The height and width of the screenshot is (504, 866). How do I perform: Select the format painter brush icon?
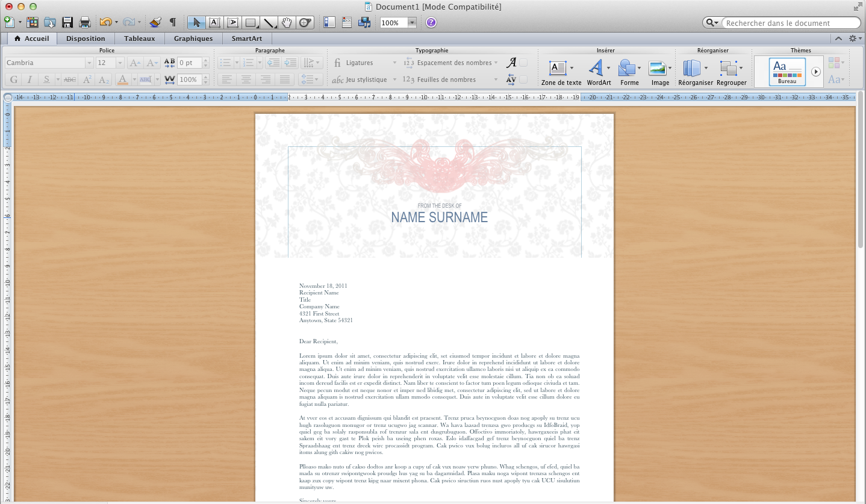click(x=155, y=23)
